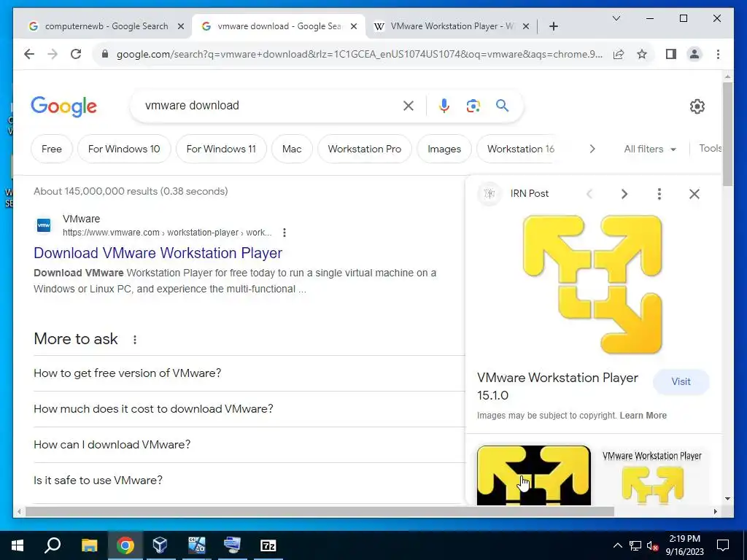Image resolution: width=747 pixels, height=560 pixels.
Task: Go to the Google logo homepage
Action: point(64,106)
